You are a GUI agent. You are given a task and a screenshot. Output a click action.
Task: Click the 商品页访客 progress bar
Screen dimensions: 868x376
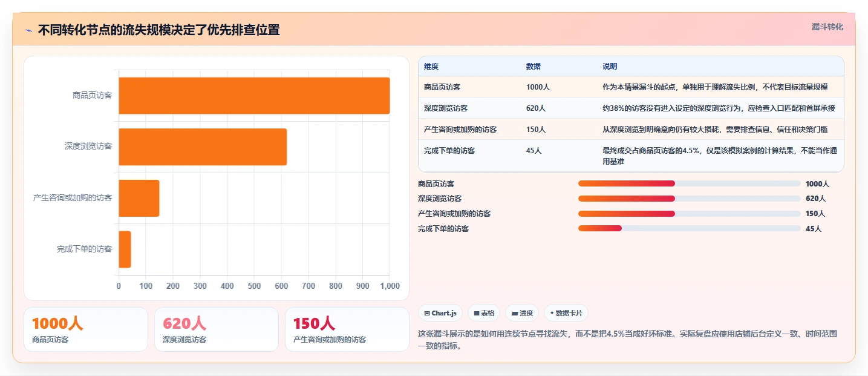pos(690,183)
